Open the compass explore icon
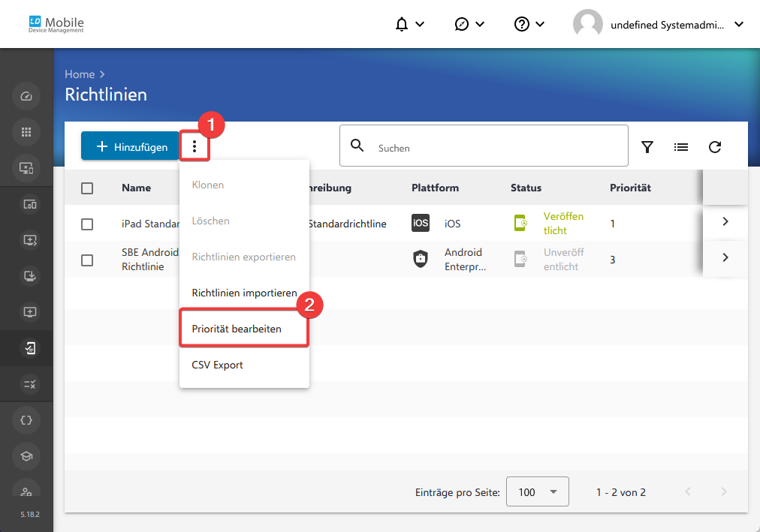The height and width of the screenshot is (532, 760). pyautogui.click(x=461, y=24)
